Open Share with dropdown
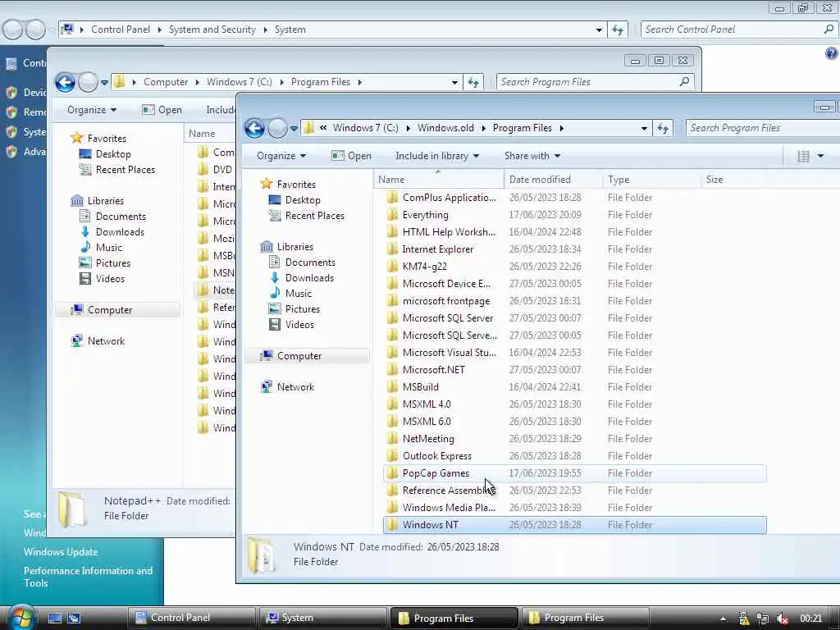The image size is (840, 630). [x=532, y=156]
